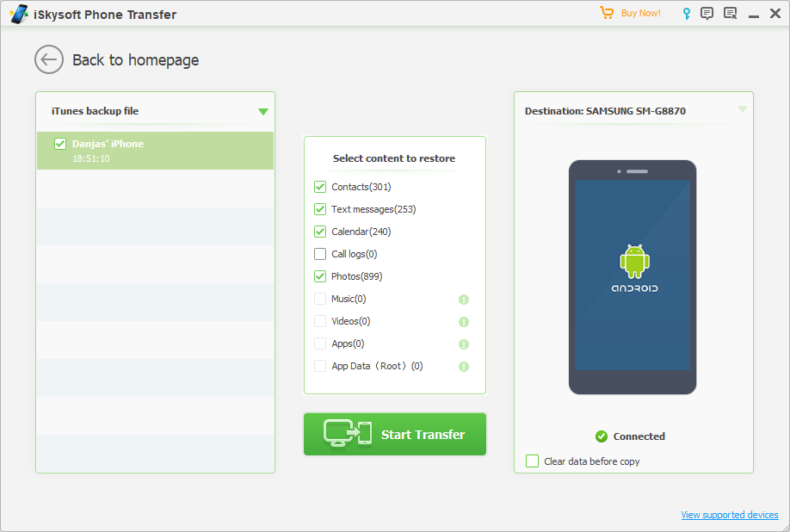Click the info icon next to Apps(0)
Viewport: 790px width, 532px height.
click(x=464, y=344)
